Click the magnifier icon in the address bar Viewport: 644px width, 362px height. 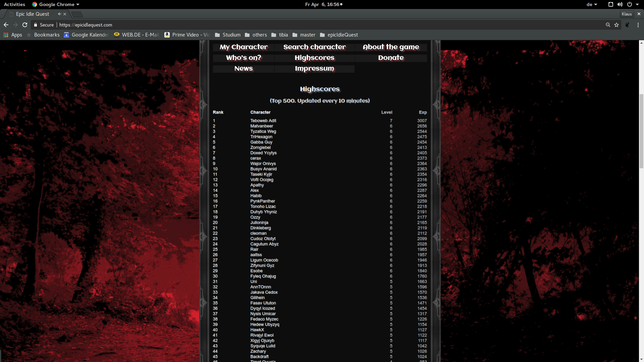608,25
